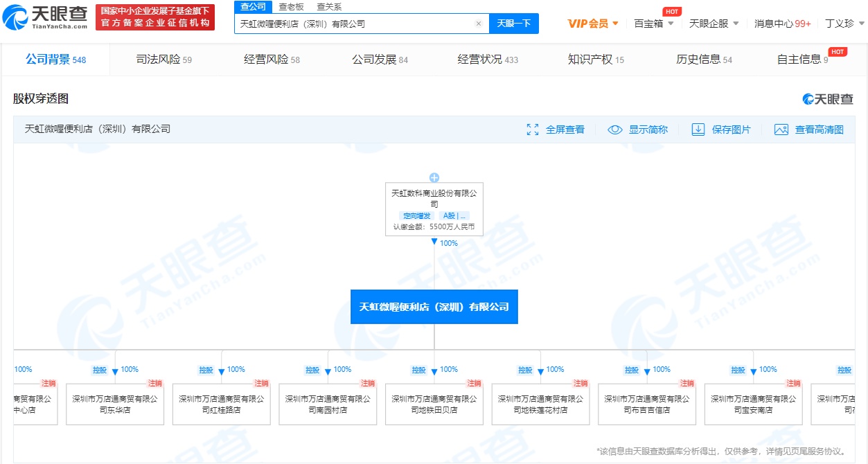Select the 深圳市万店通商贸有限公司南园村店 node

[x=328, y=404]
